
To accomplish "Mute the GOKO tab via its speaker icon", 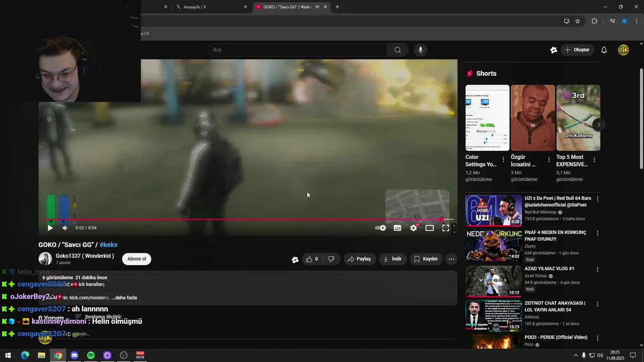I will point(317,7).
